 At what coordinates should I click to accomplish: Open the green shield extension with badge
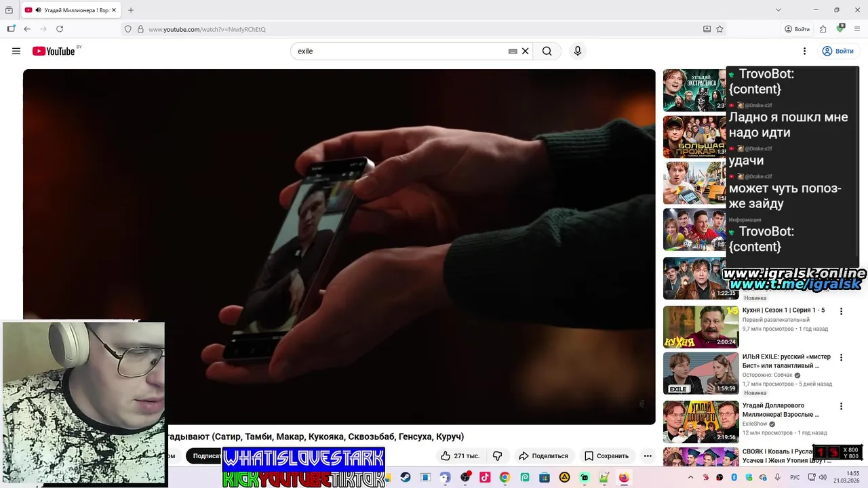841,28
